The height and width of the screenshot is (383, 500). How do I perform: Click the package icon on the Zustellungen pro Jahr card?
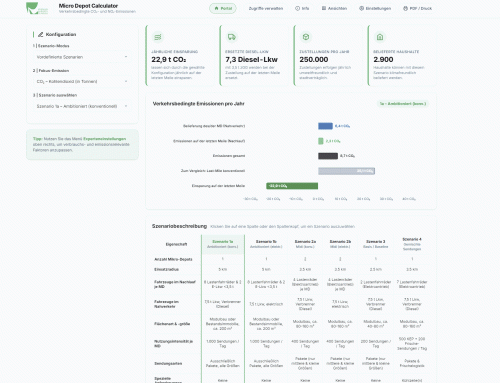(x=306, y=37)
